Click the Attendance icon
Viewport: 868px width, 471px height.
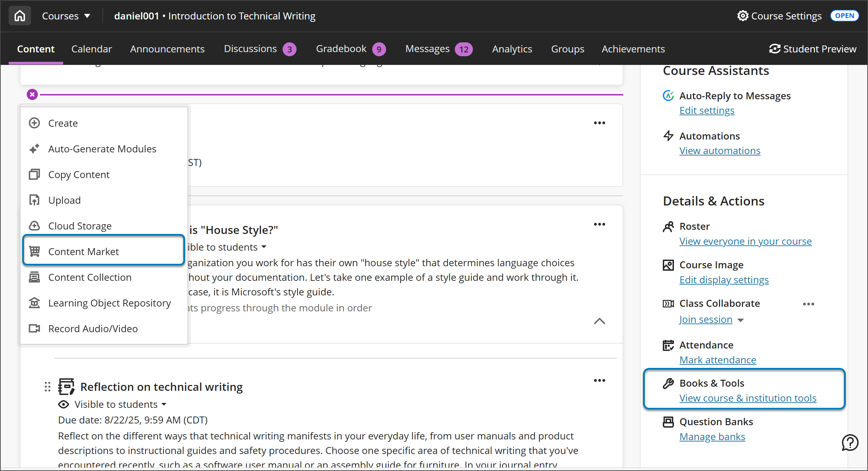point(668,345)
